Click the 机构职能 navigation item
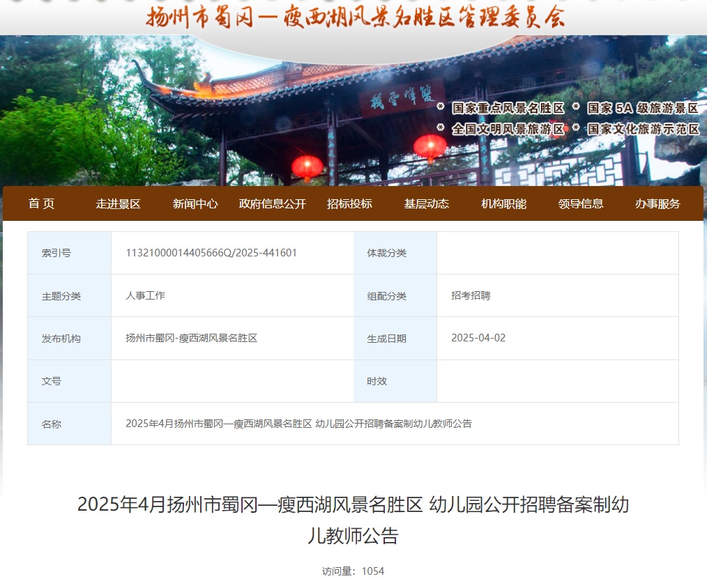 pyautogui.click(x=503, y=203)
